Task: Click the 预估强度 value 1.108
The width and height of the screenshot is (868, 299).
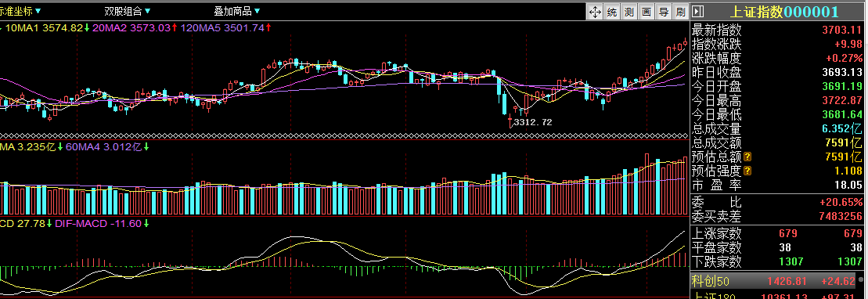Action: 848,171
